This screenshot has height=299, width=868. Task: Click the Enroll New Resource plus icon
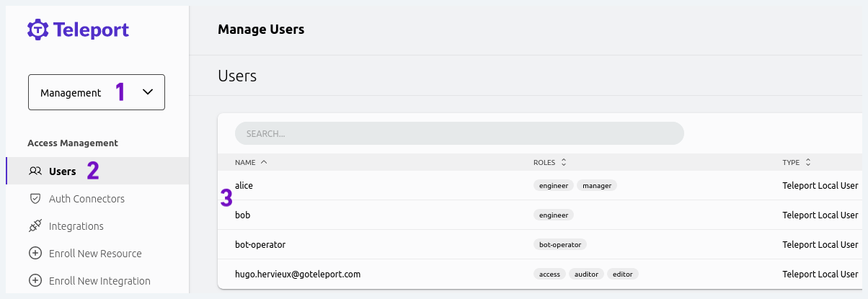point(35,254)
